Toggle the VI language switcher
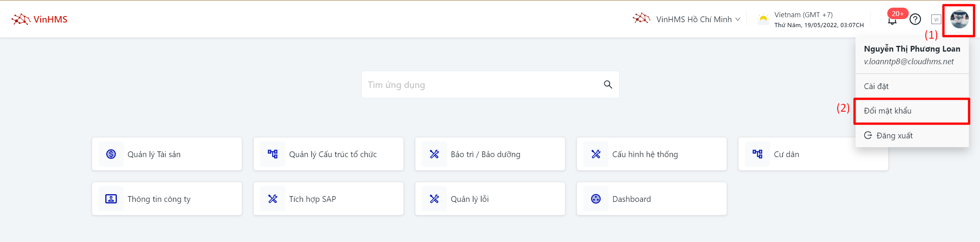 [x=936, y=19]
